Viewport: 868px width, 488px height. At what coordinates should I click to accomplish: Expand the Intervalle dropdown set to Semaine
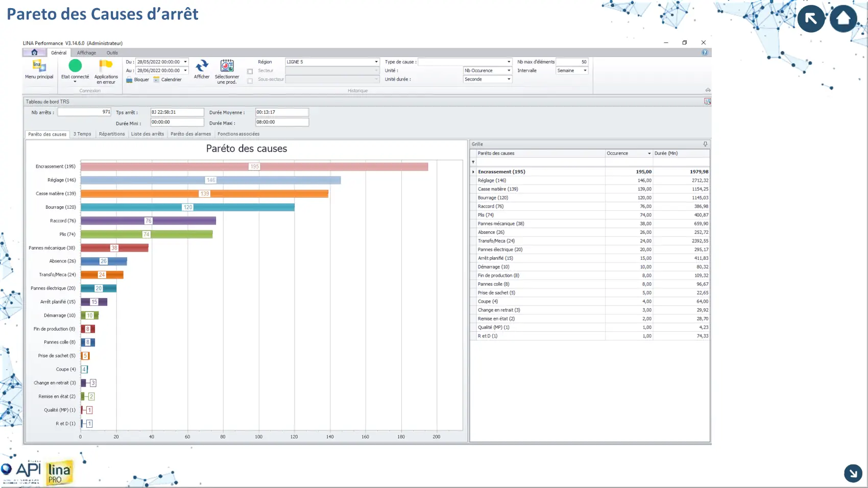tap(585, 70)
